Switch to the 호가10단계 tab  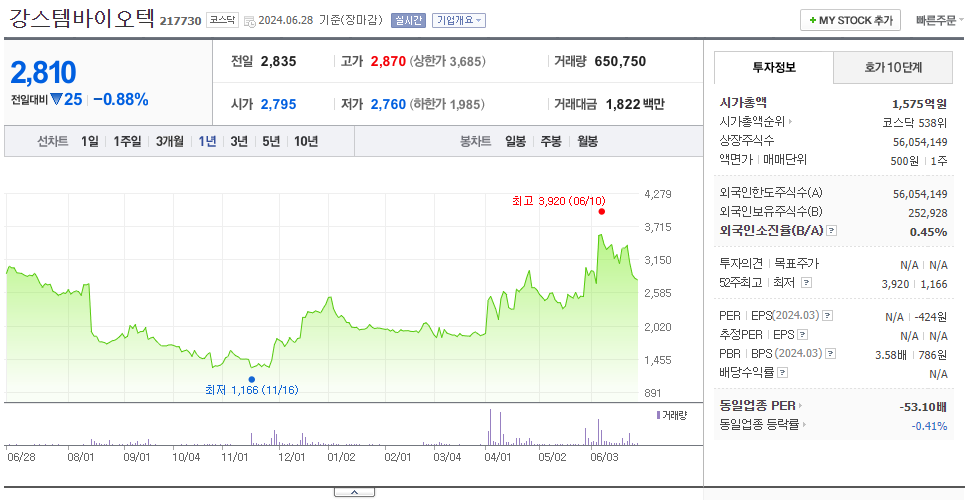click(x=893, y=68)
